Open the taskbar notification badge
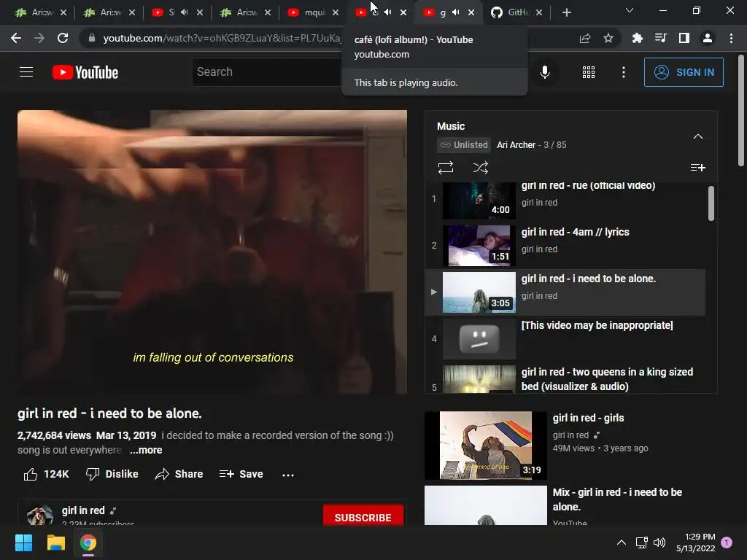The width and height of the screenshot is (747, 560). [x=727, y=542]
